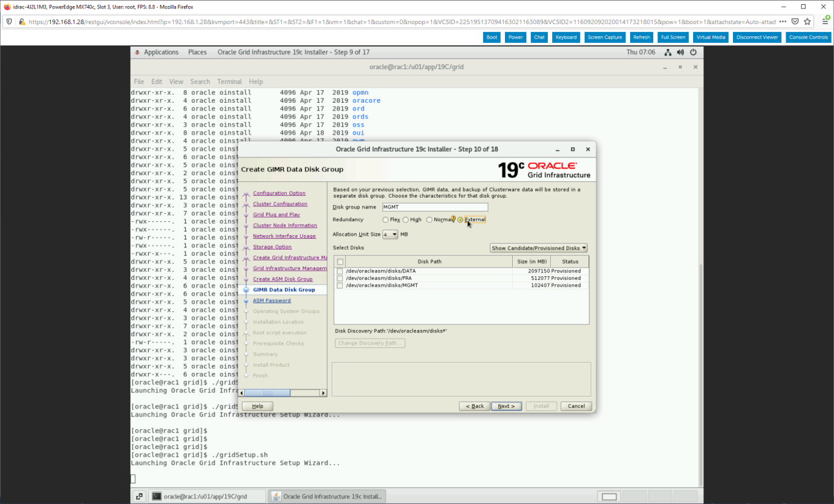Click the redundancy help hint icon
This screenshot has height=504, width=834.
click(x=453, y=218)
